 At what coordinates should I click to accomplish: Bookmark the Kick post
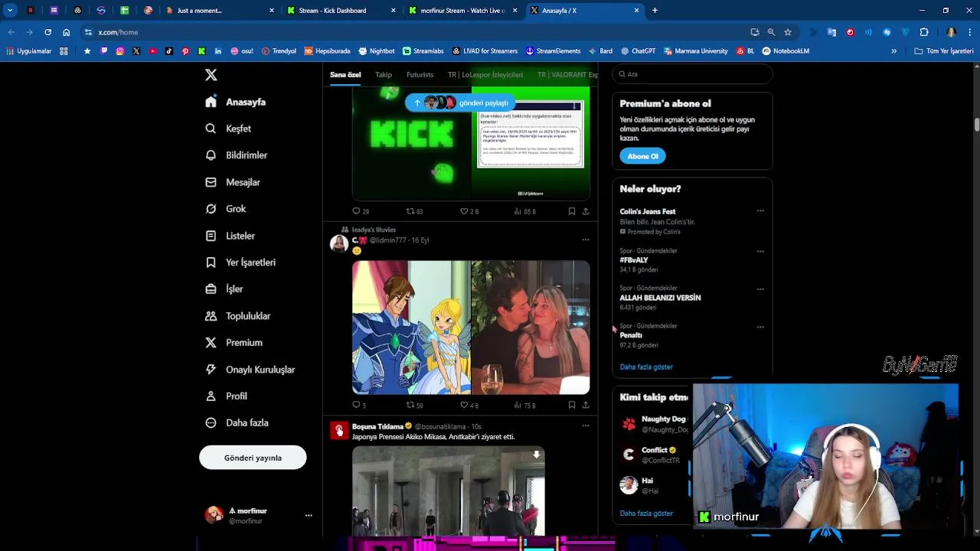(x=572, y=211)
